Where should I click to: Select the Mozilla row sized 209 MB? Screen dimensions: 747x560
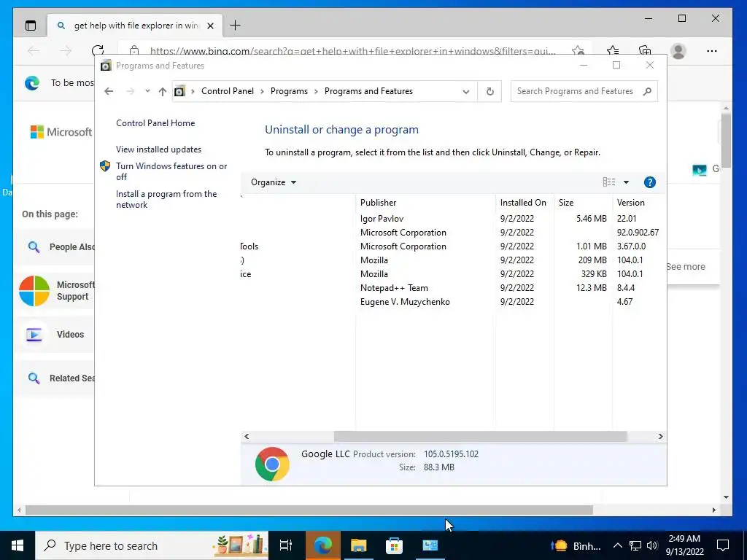(454, 260)
